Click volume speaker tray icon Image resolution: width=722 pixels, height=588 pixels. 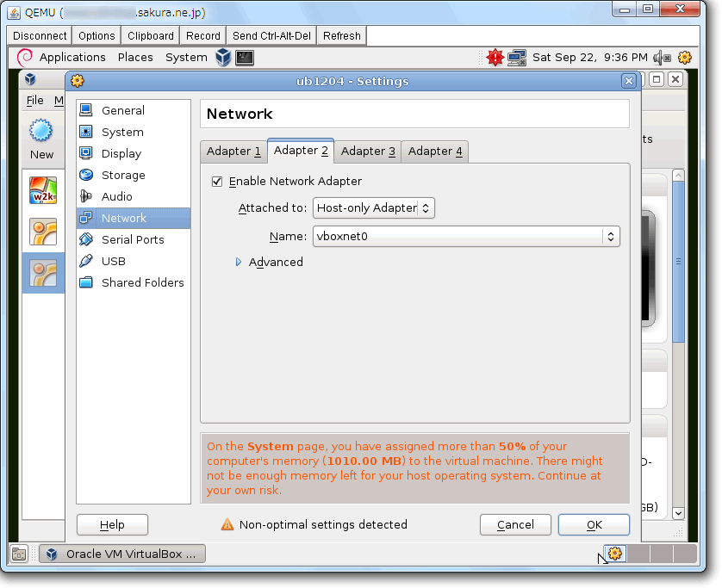click(x=663, y=58)
